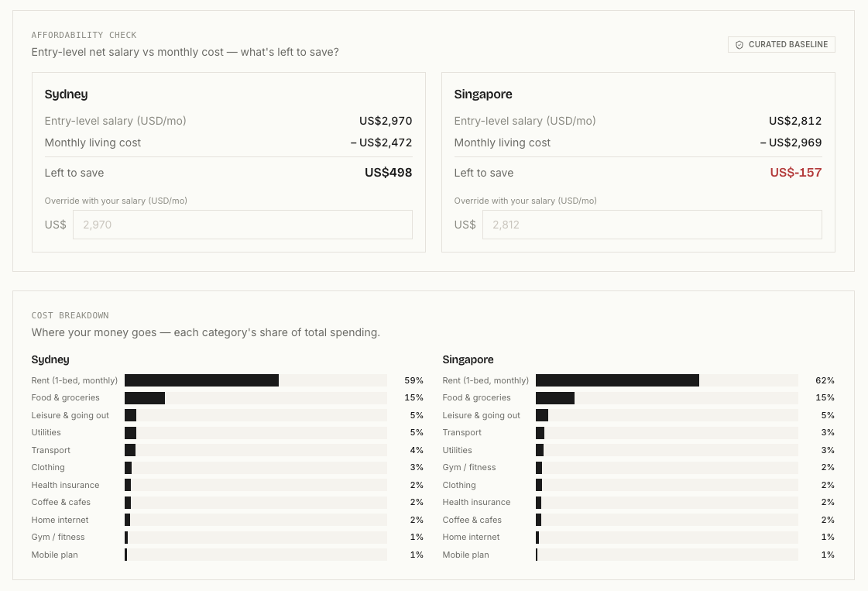Select Sydney monthly living cost US$2,472
This screenshot has height=591, width=868.
coord(382,143)
